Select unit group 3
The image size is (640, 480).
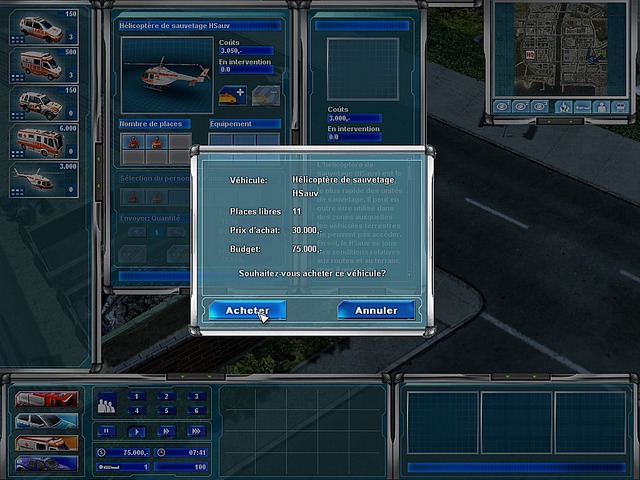(196, 396)
